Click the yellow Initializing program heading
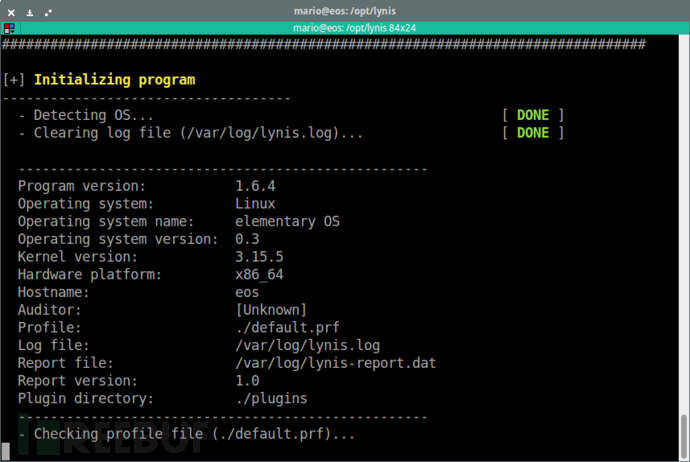 [114, 80]
